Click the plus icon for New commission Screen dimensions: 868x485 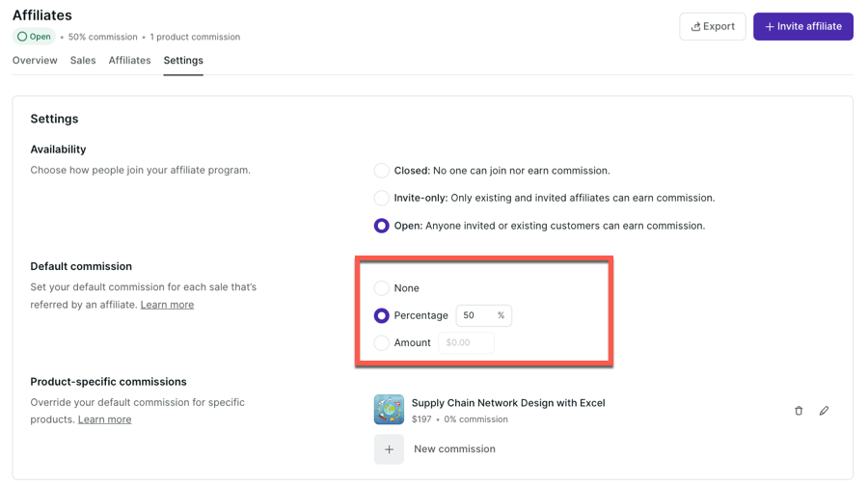coord(389,449)
